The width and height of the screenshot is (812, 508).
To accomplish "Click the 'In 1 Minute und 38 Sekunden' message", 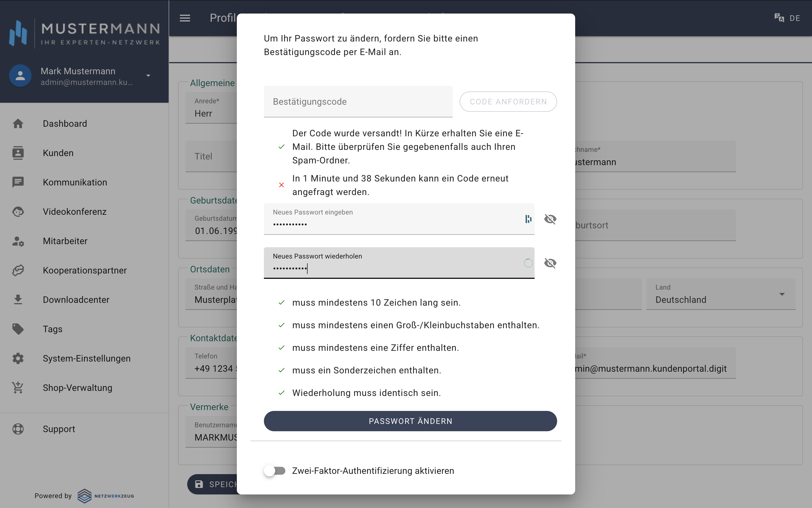I will [400, 185].
